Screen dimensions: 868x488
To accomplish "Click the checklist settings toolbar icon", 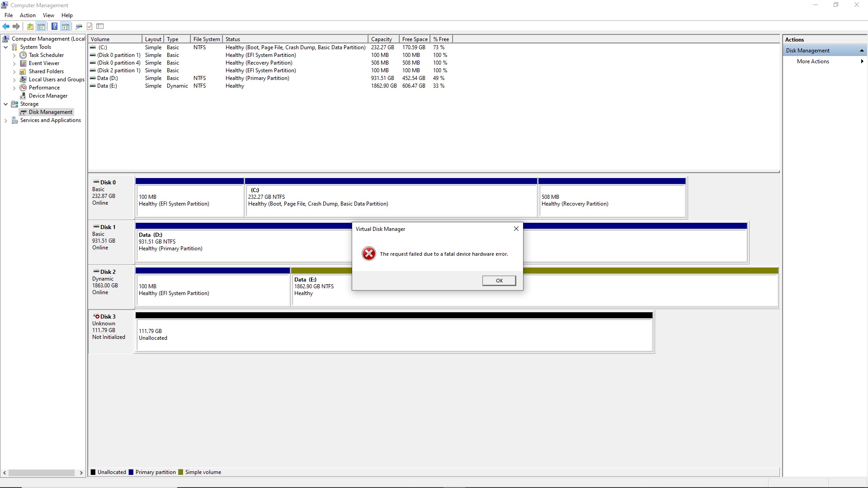I will click(100, 26).
